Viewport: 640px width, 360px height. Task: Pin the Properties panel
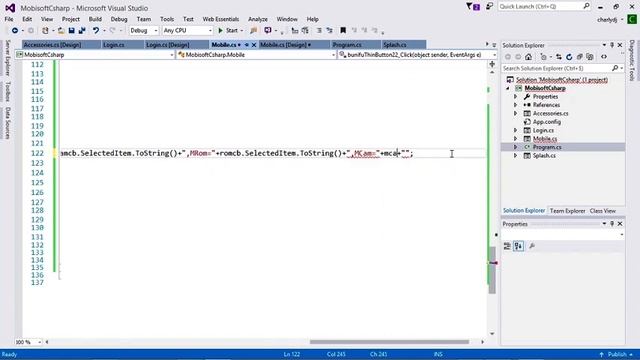coord(612,224)
